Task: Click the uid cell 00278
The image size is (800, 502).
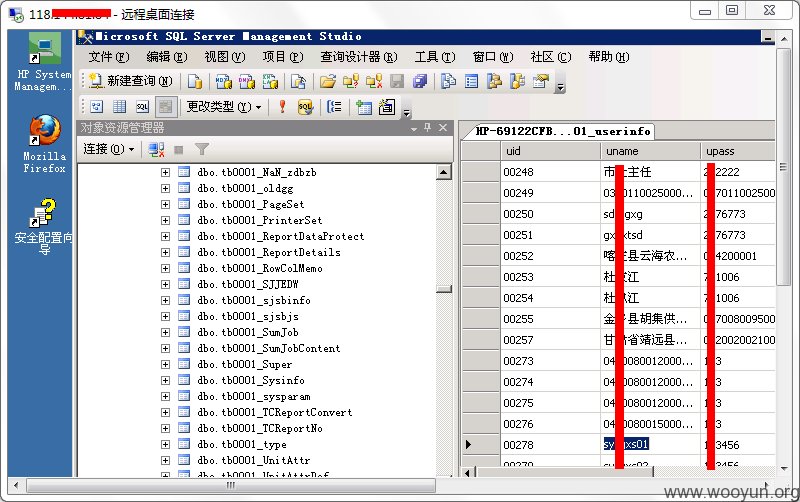Action: pyautogui.click(x=551, y=445)
